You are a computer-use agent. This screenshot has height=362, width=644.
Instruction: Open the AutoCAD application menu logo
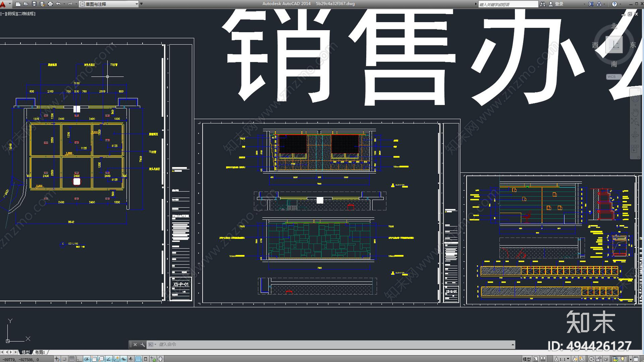click(4, 4)
